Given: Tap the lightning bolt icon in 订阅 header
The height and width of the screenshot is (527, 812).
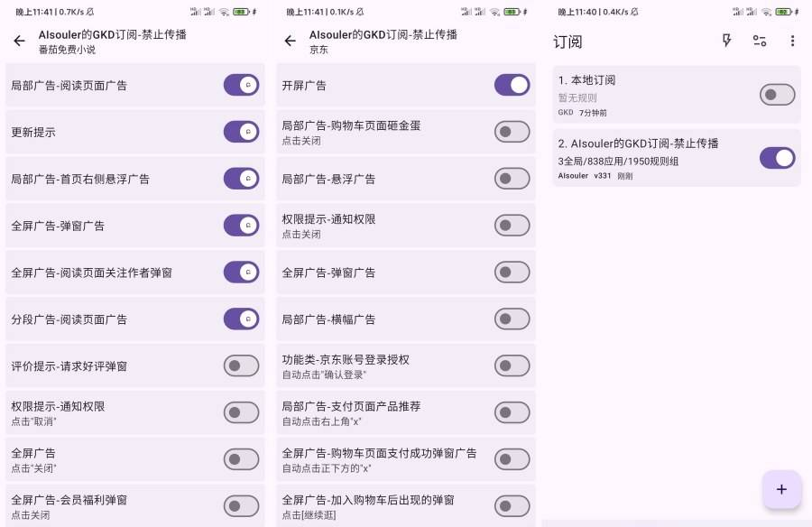Looking at the screenshot, I should 727,41.
